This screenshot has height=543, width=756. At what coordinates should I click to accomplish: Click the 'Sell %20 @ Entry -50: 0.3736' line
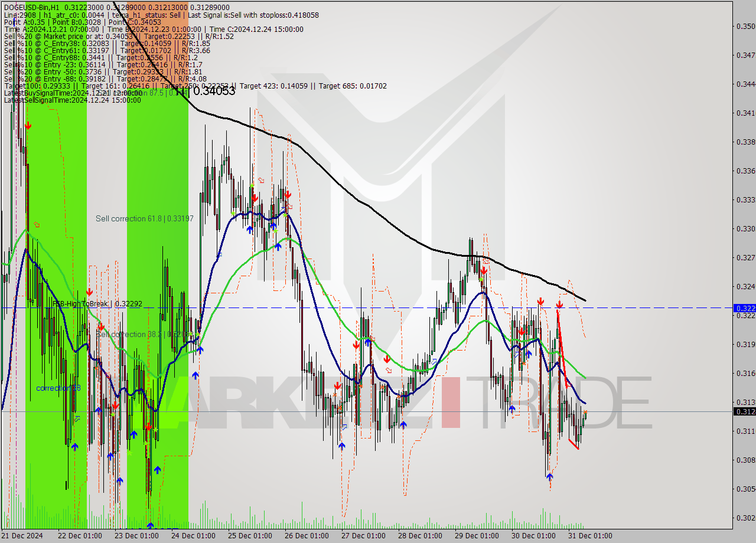[103, 71]
